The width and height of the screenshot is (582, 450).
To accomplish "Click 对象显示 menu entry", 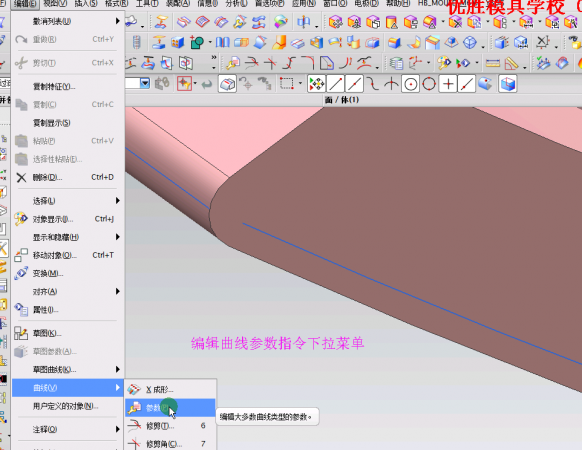I will (x=68, y=219).
